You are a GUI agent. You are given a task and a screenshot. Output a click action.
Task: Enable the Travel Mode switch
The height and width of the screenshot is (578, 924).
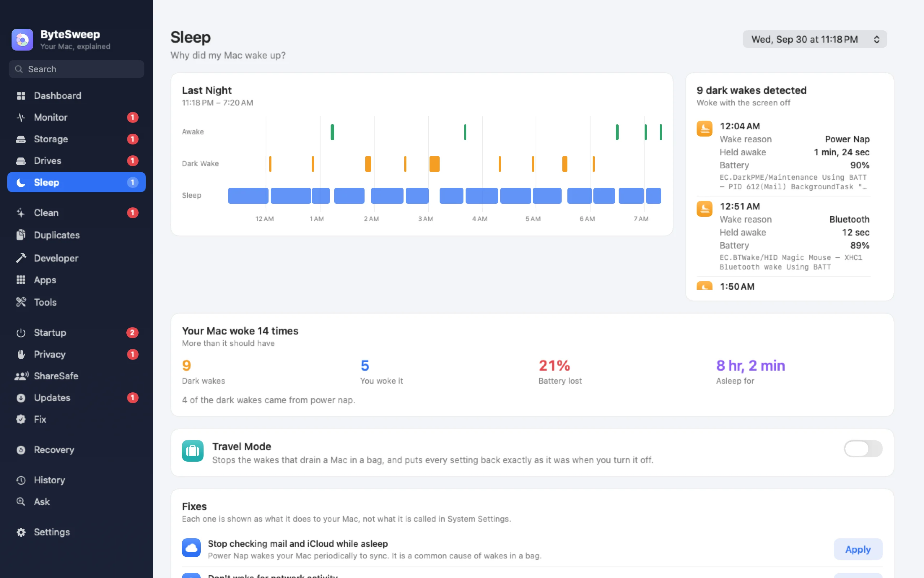coord(863,448)
